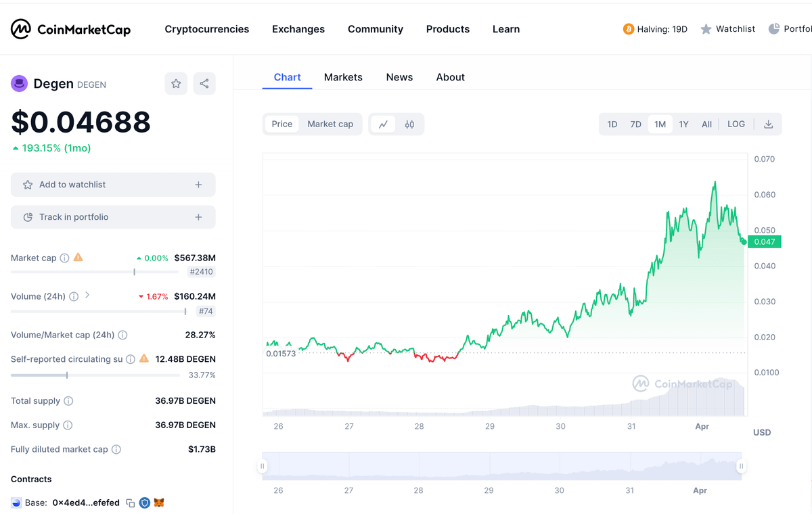The image size is (812, 514).
Task: Select the line chart view icon
Action: pyautogui.click(x=383, y=124)
